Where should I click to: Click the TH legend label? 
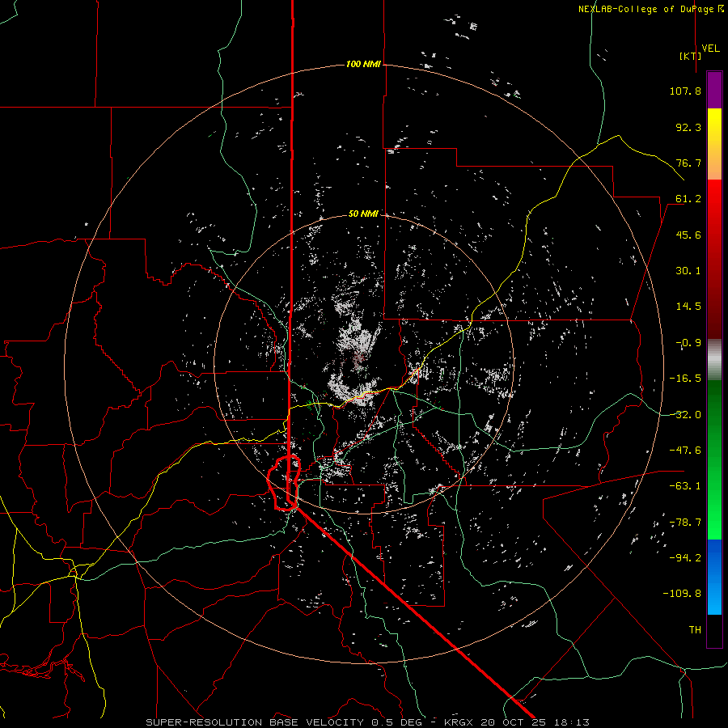695,630
